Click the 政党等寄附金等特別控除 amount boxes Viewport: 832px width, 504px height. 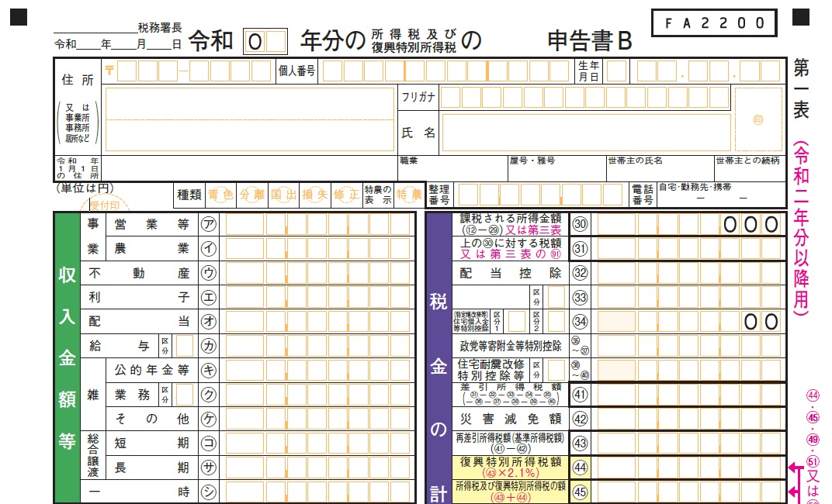689,346
